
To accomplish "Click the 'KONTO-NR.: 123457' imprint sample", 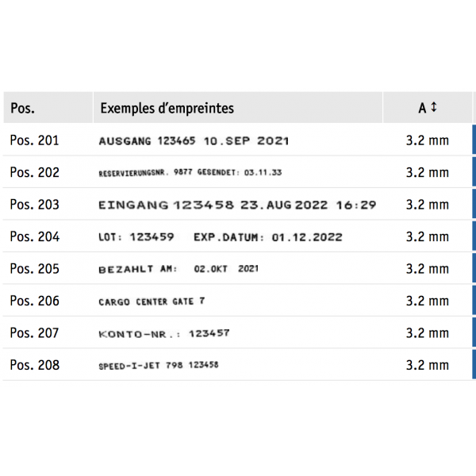I will 163,334.
